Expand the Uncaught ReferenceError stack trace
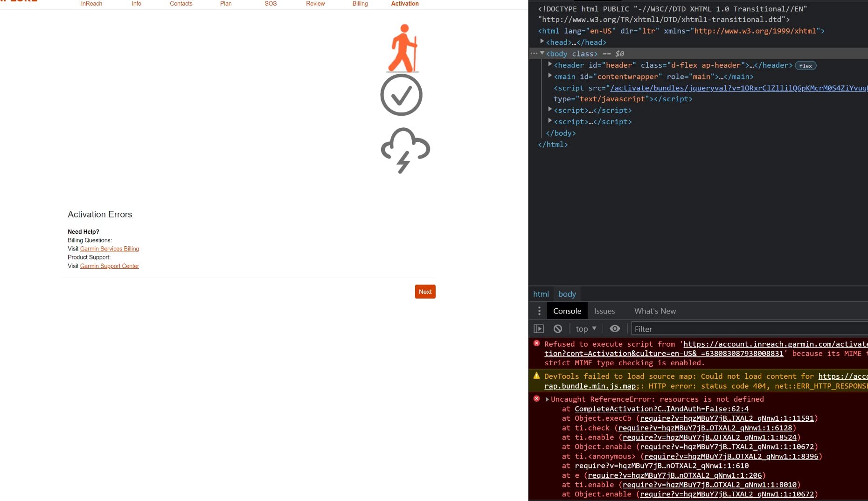Image resolution: width=868 pixels, height=501 pixels. [x=547, y=399]
